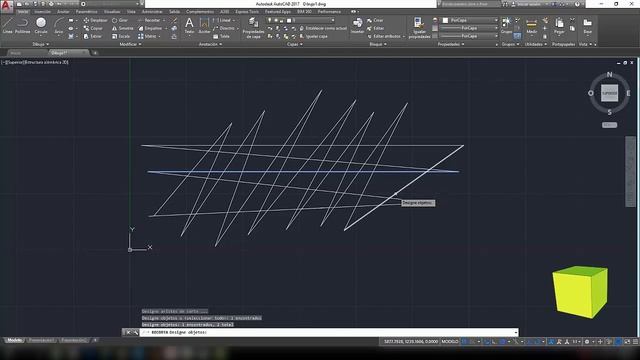Click the Grupo tool
The width and height of the screenshot is (640, 360).
(x=506, y=25)
